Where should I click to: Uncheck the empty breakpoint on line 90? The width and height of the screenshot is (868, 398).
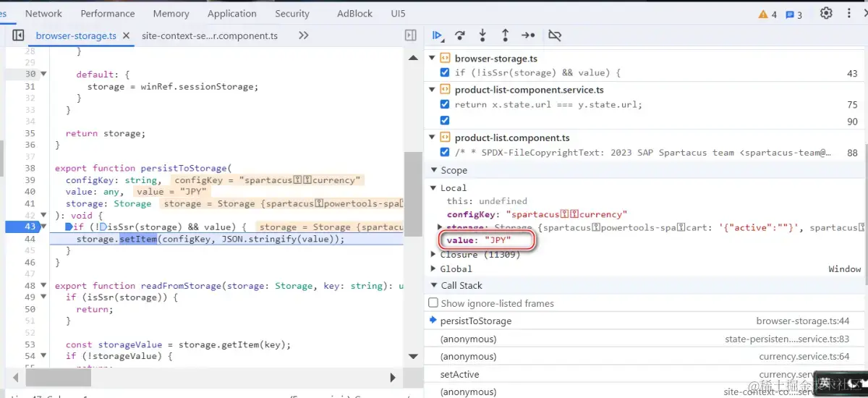[x=445, y=121]
